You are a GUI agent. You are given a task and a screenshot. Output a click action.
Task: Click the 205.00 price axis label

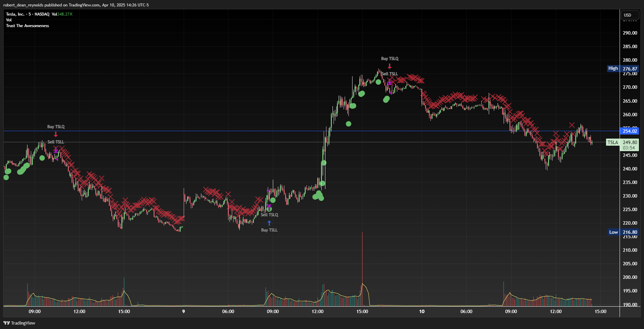(630, 264)
